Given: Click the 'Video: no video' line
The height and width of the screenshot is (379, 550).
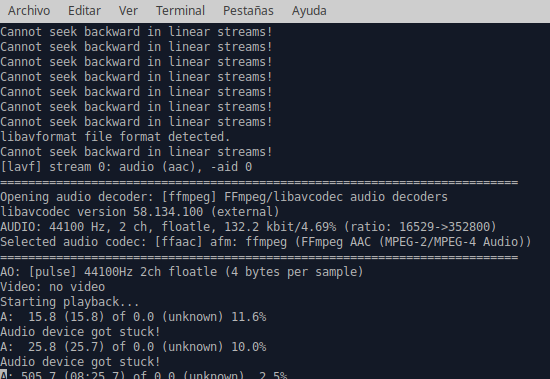Looking at the screenshot, I should [53, 287].
